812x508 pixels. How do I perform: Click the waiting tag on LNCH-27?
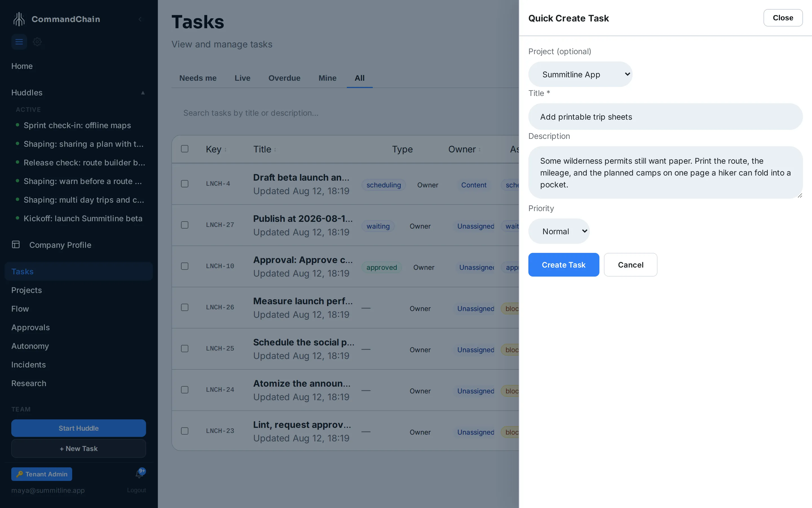coord(378,226)
